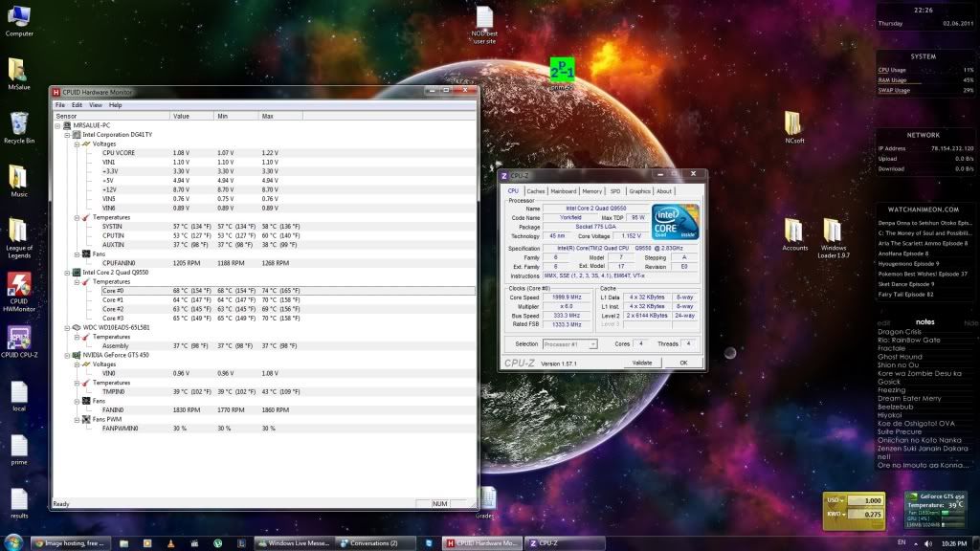Open the VLC cone icon in the taskbar
Image resolution: width=980 pixels, height=551 pixels.
pyautogui.click(x=170, y=543)
